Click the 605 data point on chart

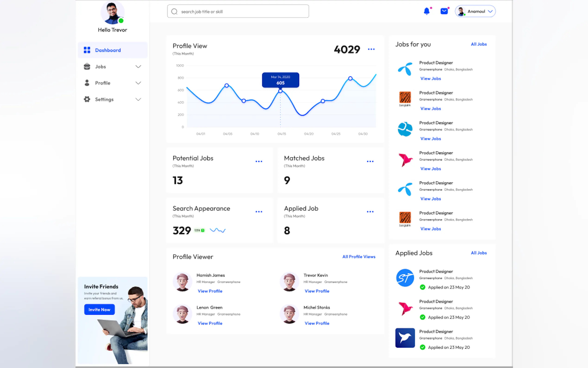(280, 91)
